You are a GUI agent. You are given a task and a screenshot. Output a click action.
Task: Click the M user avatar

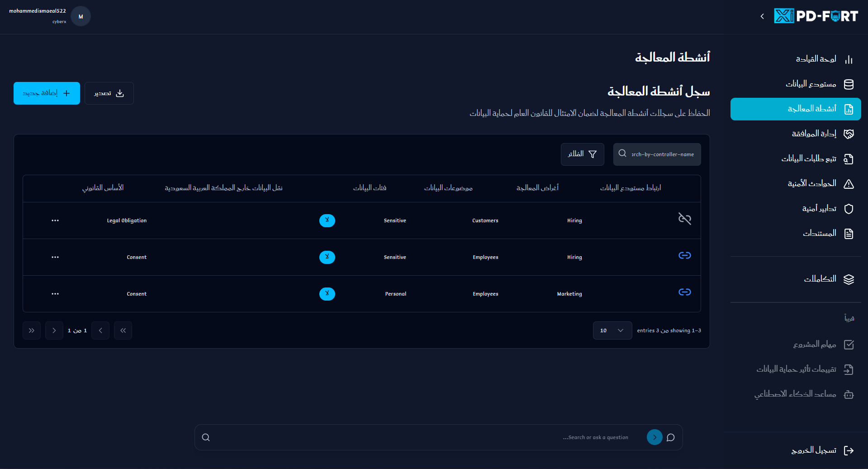click(x=81, y=17)
